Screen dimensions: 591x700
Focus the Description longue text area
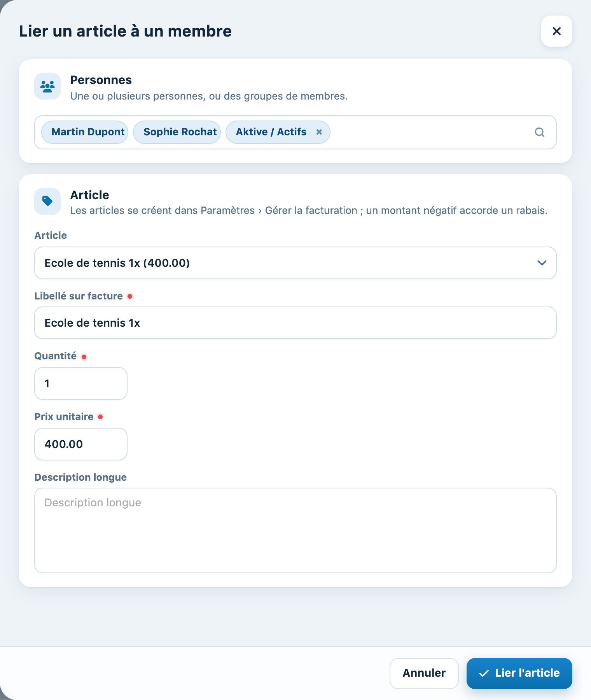click(295, 530)
